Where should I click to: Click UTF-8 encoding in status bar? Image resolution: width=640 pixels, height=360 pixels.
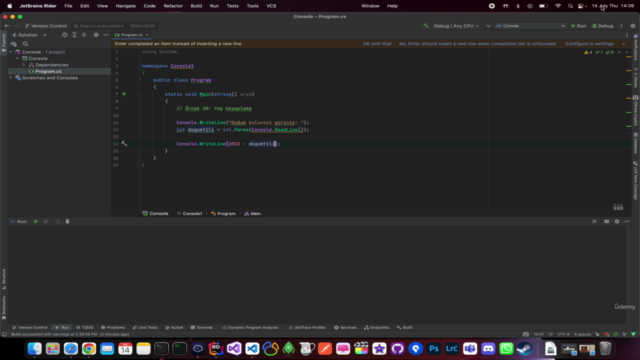point(563,334)
